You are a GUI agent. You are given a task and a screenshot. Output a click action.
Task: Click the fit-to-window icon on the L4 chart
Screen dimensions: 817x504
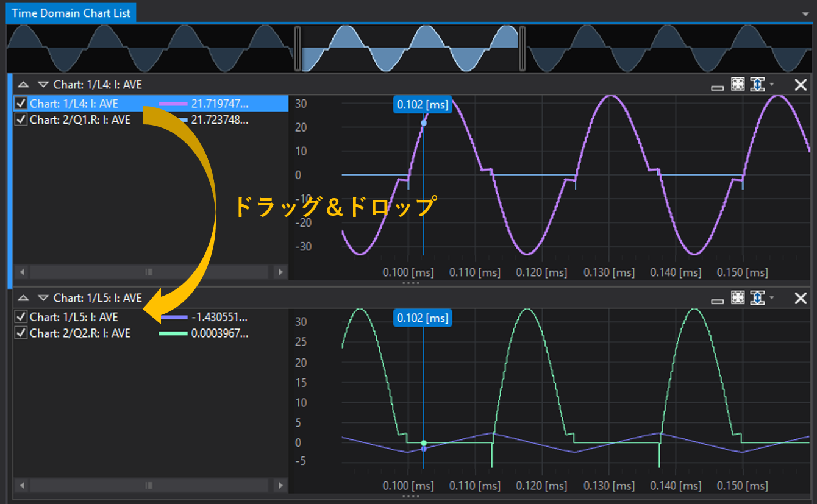[738, 85]
